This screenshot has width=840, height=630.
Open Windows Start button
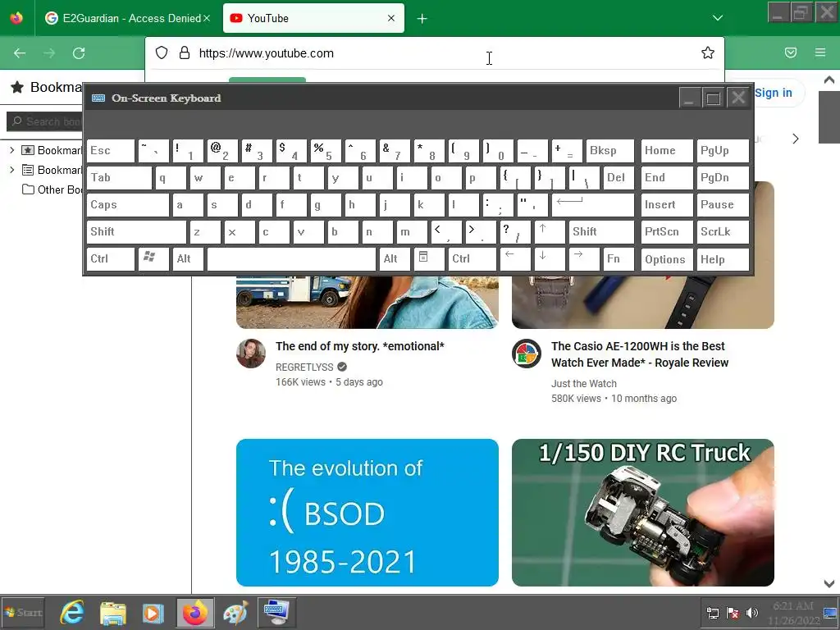pos(22,612)
